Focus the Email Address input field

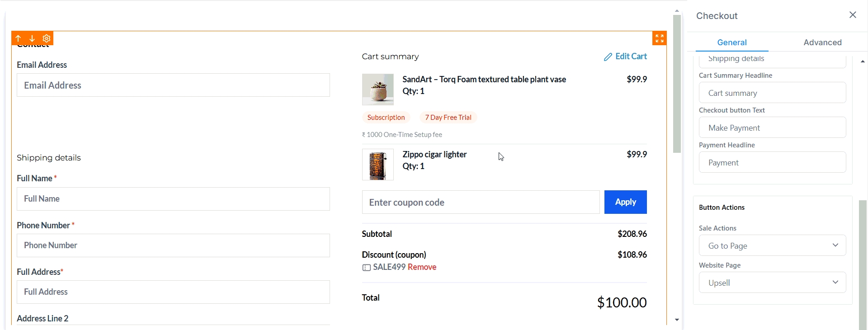[173, 85]
